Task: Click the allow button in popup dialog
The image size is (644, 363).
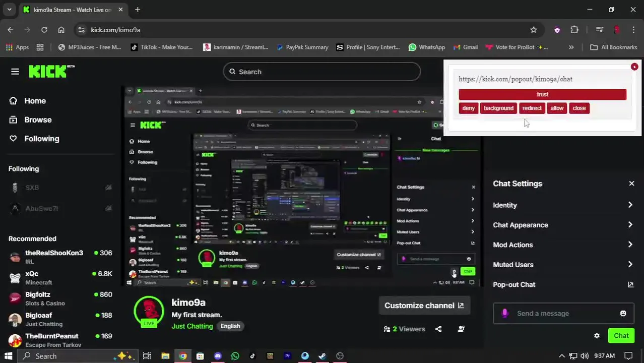Action: [x=557, y=108]
